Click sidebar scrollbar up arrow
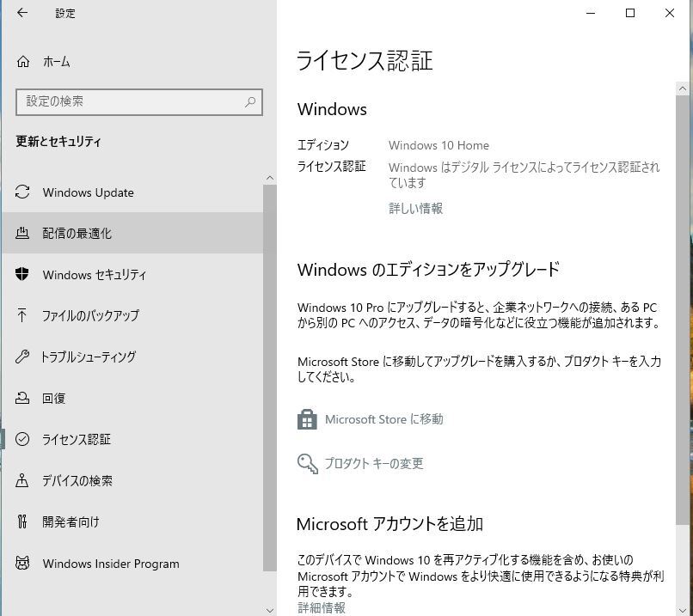This screenshot has height=616, width=693. click(270, 178)
